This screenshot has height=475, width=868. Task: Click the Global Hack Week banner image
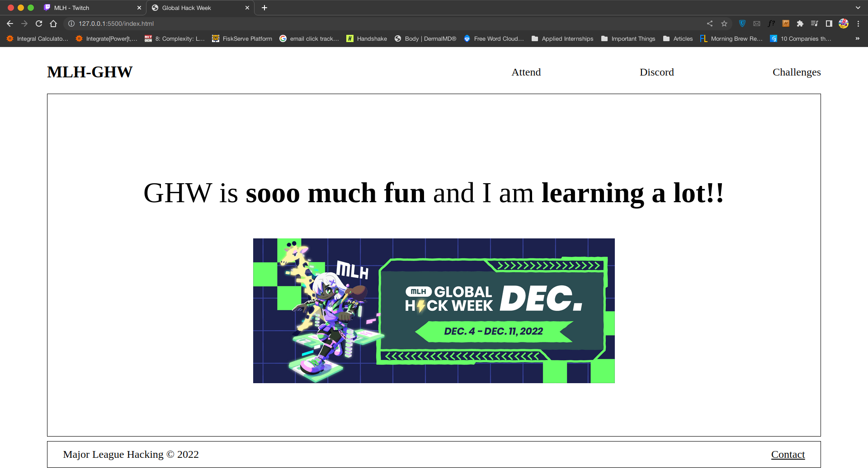(434, 311)
